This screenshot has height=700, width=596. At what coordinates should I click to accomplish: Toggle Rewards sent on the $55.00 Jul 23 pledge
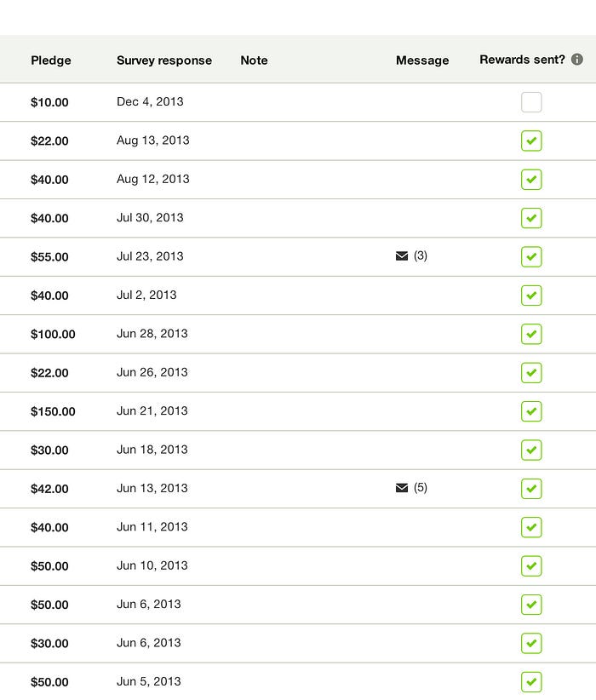(531, 256)
